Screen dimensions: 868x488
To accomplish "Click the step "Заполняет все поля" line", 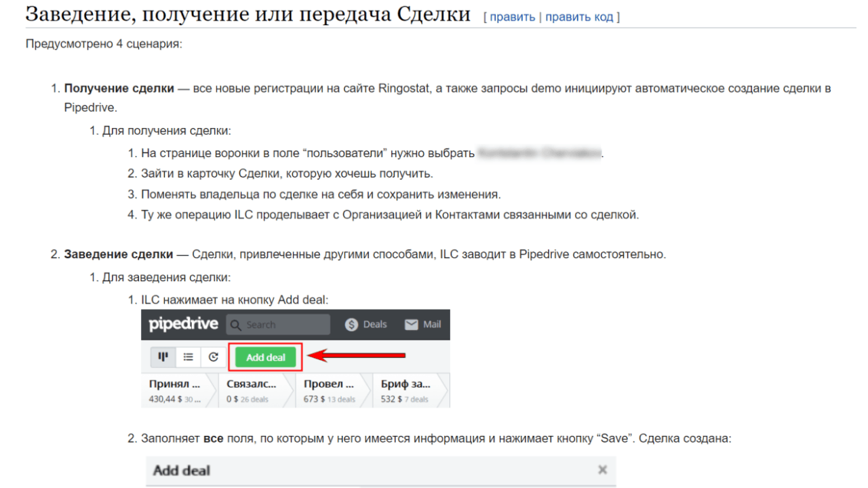I will pos(436,439).
